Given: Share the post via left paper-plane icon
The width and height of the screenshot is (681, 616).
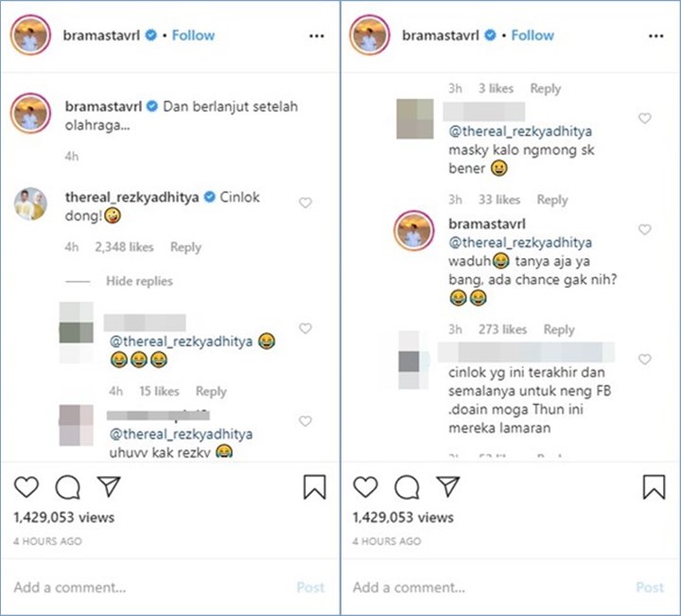Looking at the screenshot, I should (x=109, y=487).
